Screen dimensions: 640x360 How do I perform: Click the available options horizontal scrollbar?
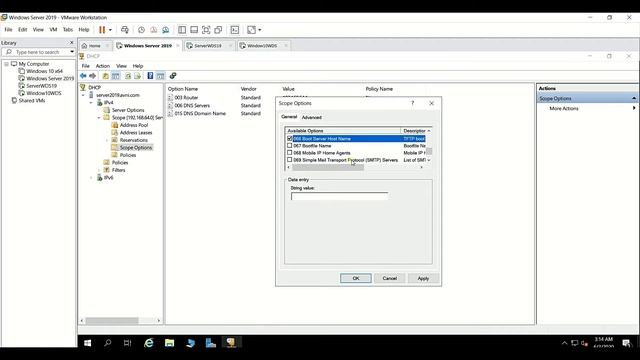pos(328,167)
